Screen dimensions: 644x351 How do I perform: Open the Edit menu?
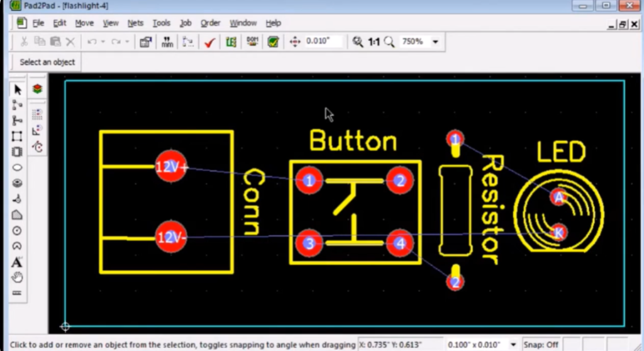pyautogui.click(x=60, y=23)
